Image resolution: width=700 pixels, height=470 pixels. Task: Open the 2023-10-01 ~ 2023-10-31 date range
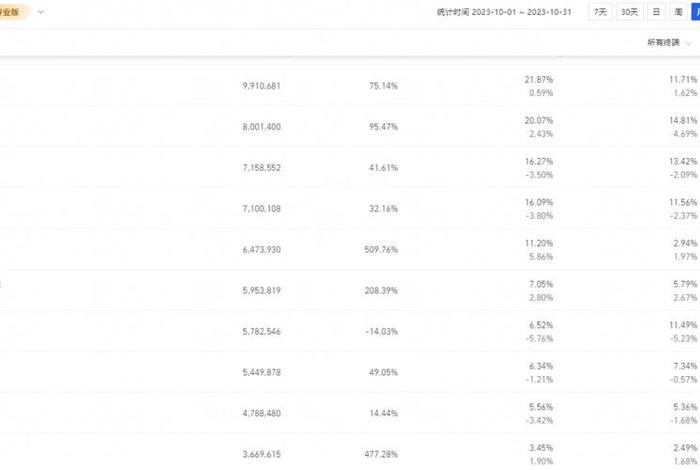point(521,12)
